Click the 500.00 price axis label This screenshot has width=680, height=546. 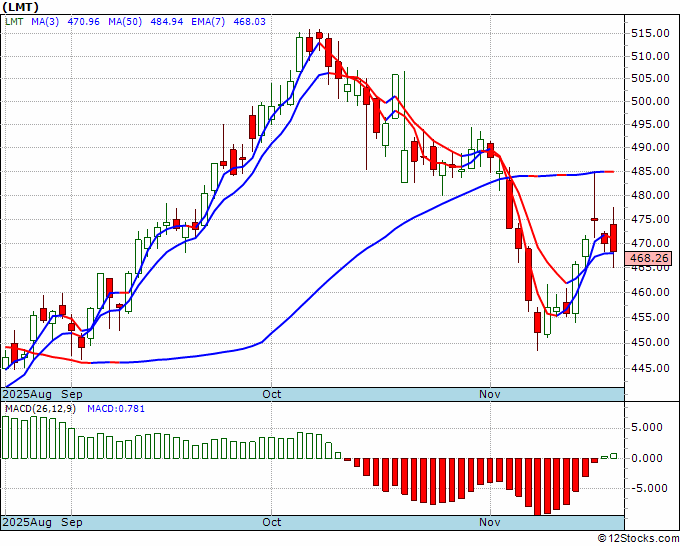pyautogui.click(x=649, y=101)
